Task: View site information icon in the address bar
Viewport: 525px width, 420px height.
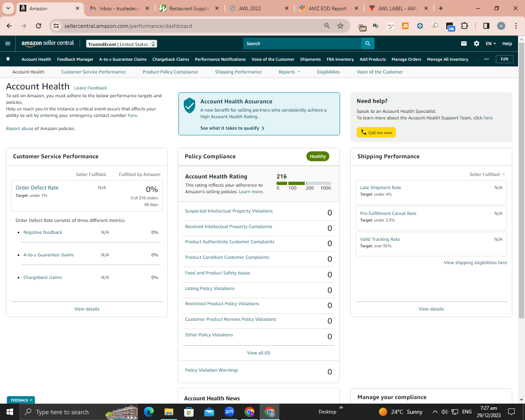Action: pos(57,26)
